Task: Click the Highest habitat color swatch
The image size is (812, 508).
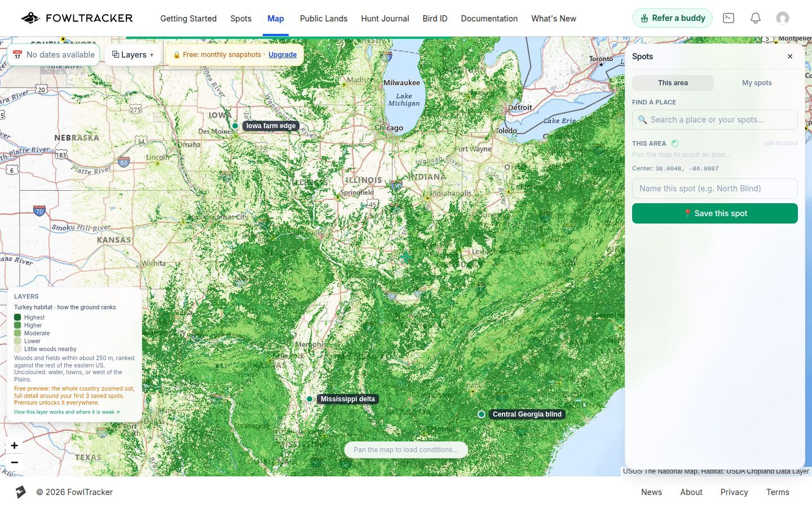Action: (17, 317)
